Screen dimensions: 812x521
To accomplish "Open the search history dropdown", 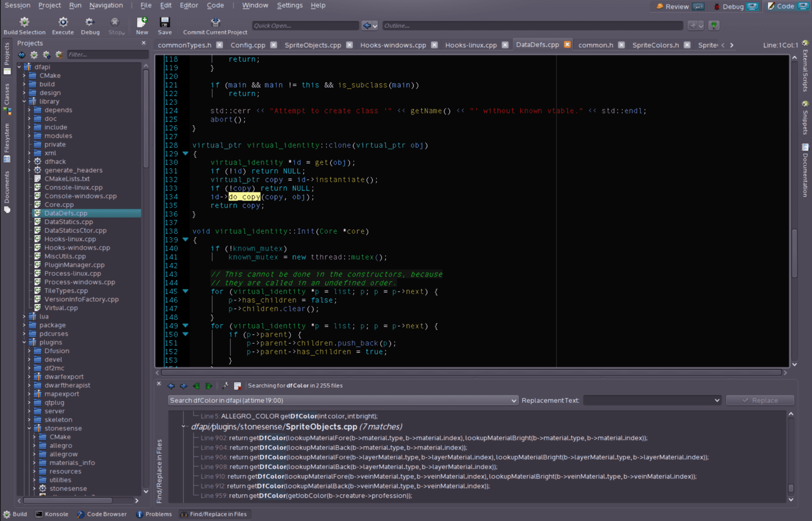I will [514, 400].
